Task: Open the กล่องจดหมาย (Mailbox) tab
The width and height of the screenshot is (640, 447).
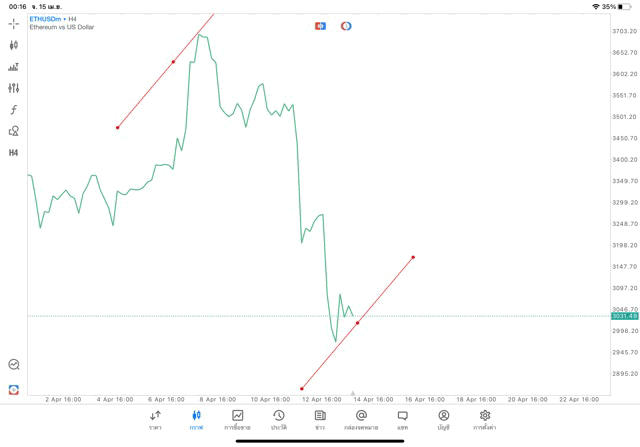Action: pyautogui.click(x=361, y=419)
